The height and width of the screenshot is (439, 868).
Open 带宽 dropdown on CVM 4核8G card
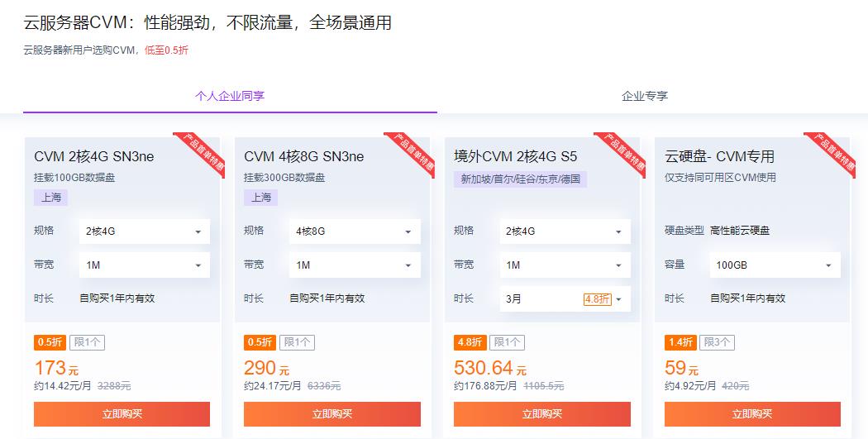click(355, 265)
